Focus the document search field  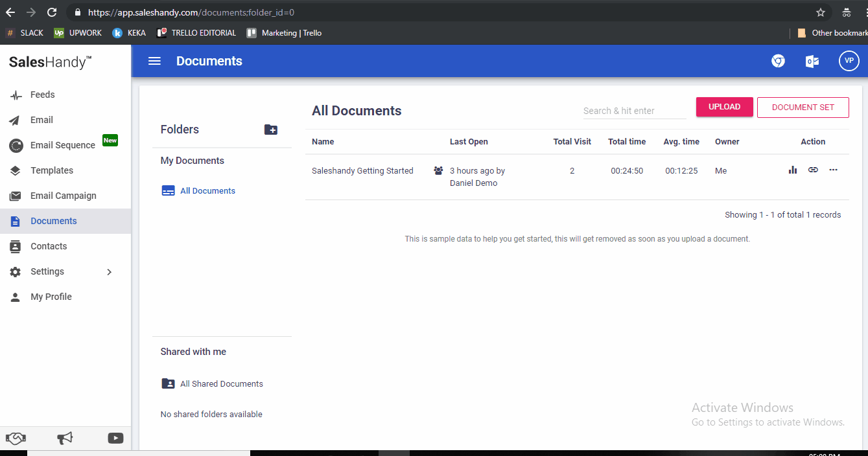pos(635,111)
